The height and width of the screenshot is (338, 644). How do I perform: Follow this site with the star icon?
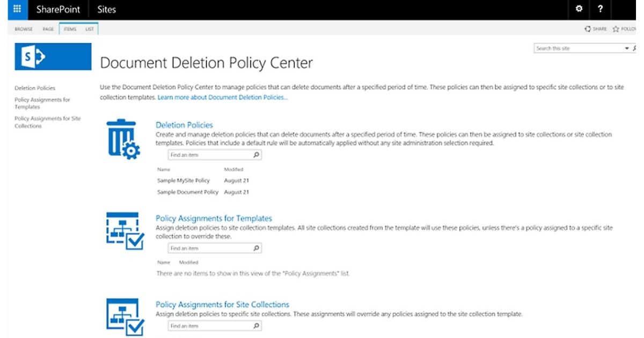coord(616,29)
